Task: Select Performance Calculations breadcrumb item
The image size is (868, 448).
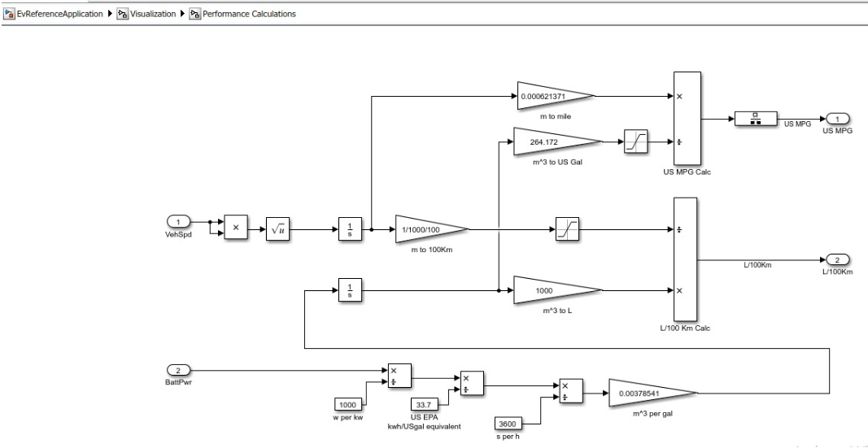Action: (x=249, y=14)
